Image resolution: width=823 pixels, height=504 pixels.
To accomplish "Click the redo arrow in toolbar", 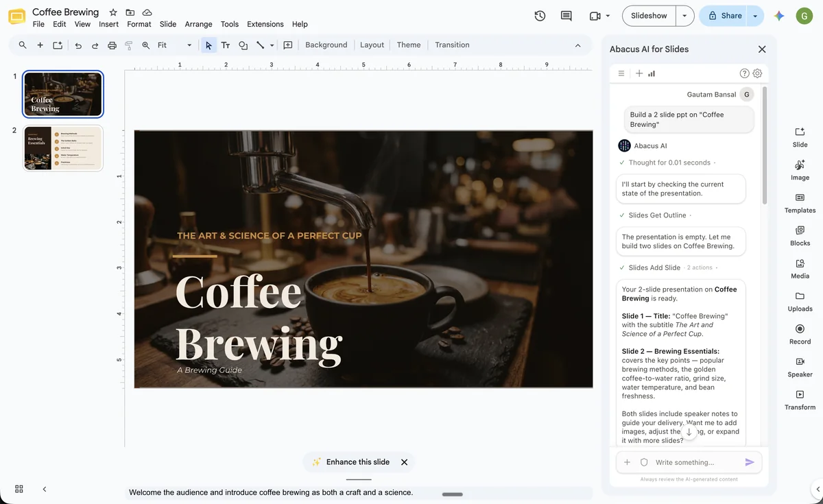I will click(95, 45).
